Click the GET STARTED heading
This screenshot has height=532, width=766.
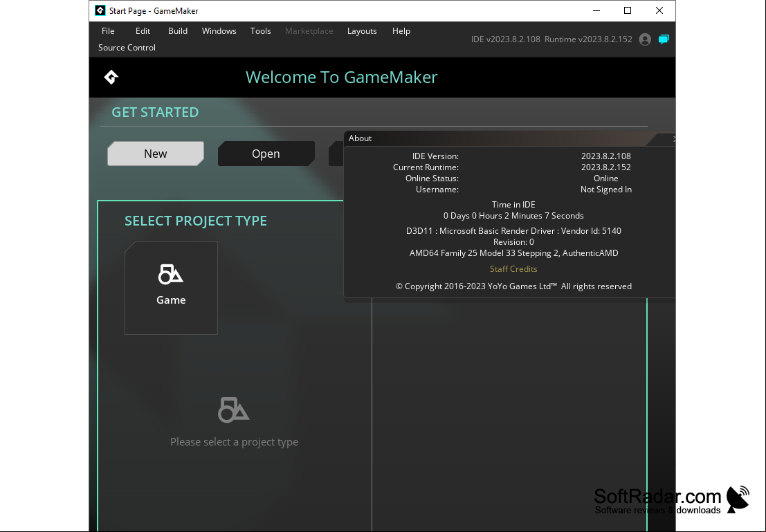155,112
